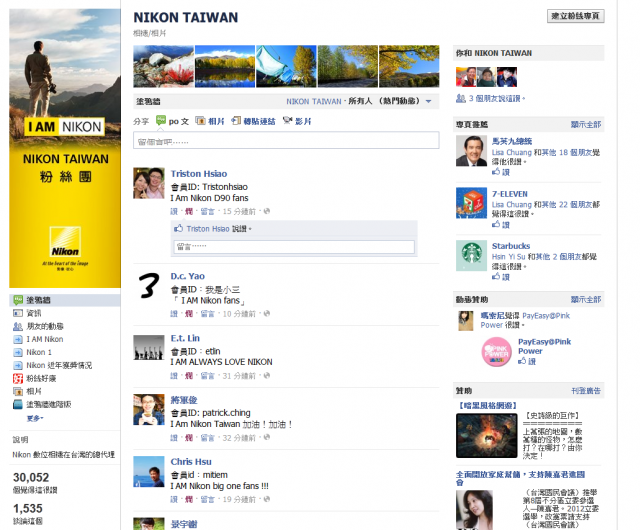Open D.C. Yao's profile name link
This screenshot has width=640, height=530.
188,276
